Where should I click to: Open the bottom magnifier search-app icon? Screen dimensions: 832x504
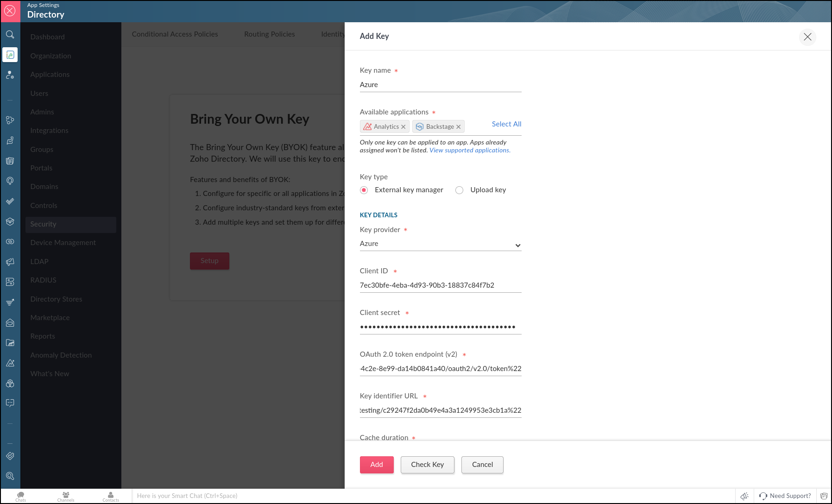[x=10, y=476]
